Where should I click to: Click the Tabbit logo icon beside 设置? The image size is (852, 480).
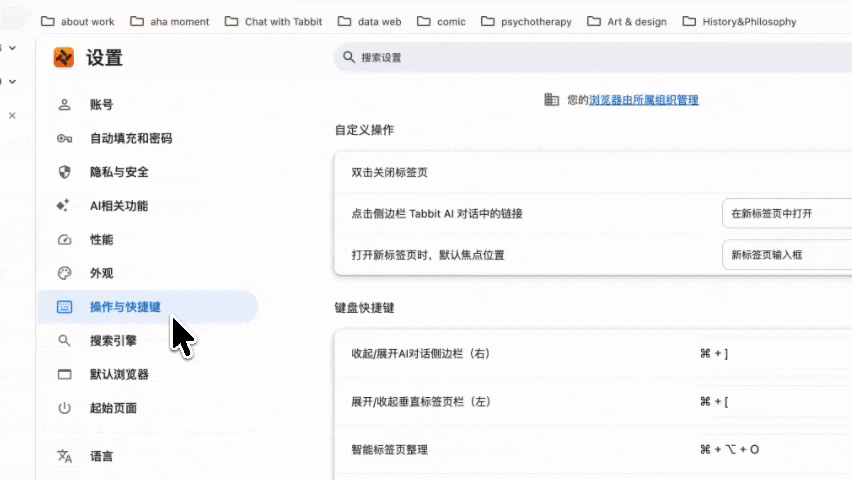click(x=64, y=57)
